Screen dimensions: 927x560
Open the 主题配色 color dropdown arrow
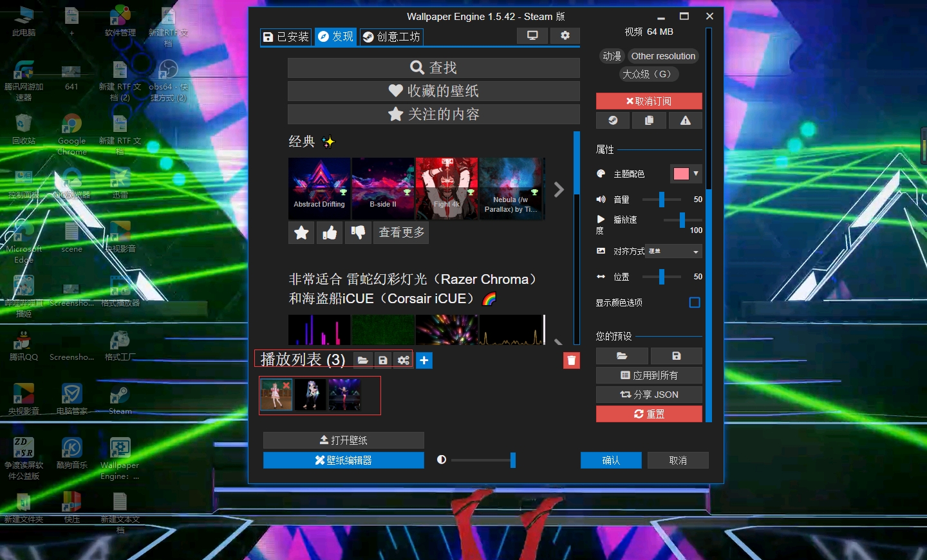(696, 173)
